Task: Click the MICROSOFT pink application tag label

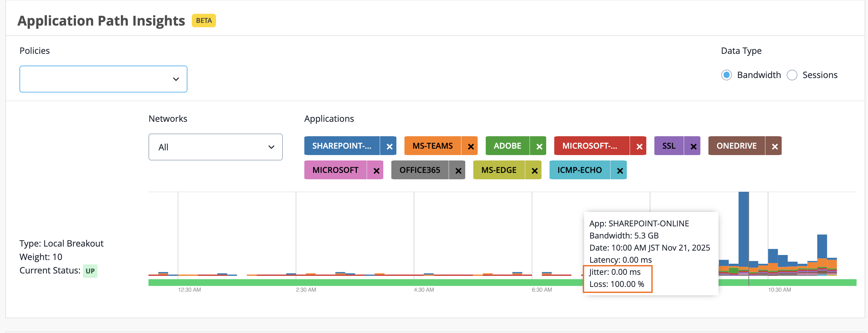Action: pos(335,171)
